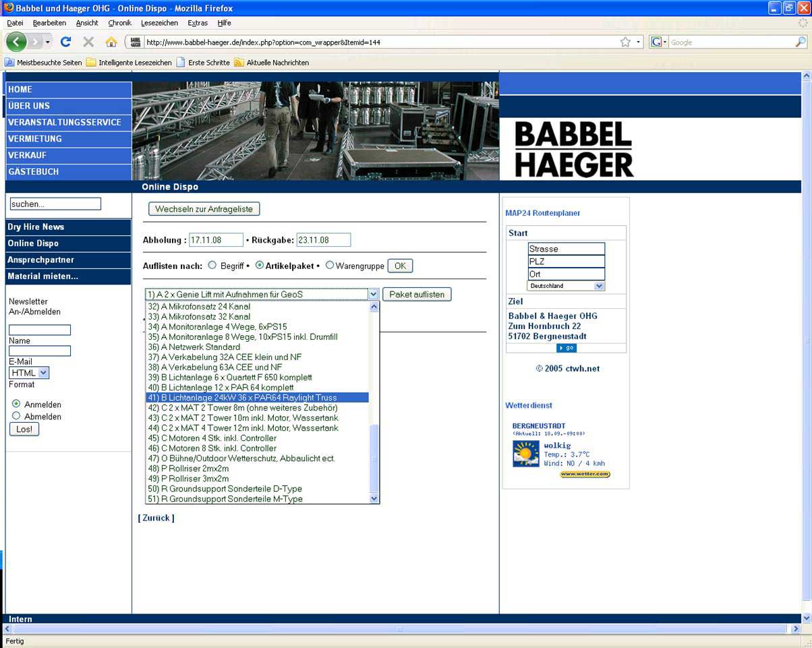Click the Paket auflisten button
The image size is (812, 648).
pyautogui.click(x=417, y=294)
